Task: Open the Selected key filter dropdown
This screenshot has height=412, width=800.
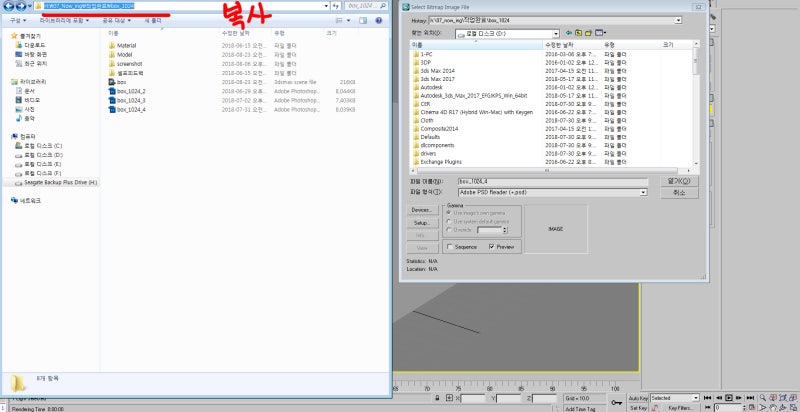Action: [696, 398]
